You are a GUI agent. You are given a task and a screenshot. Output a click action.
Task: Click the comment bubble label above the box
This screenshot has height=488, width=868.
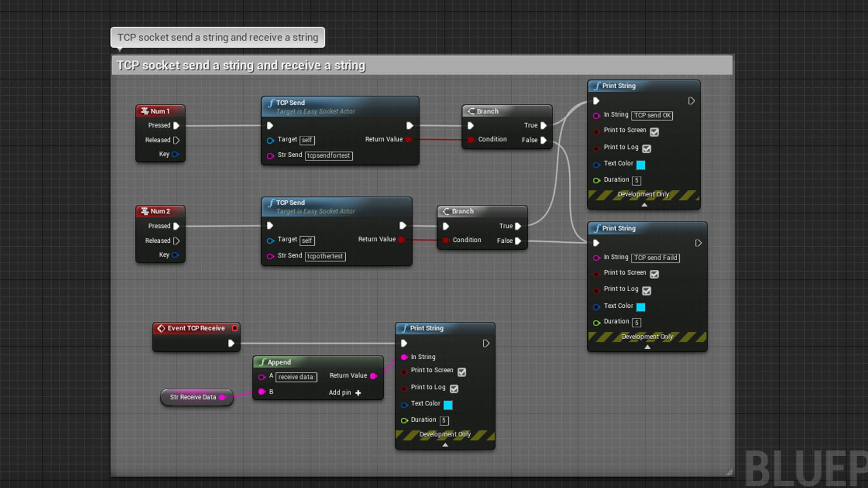217,38
